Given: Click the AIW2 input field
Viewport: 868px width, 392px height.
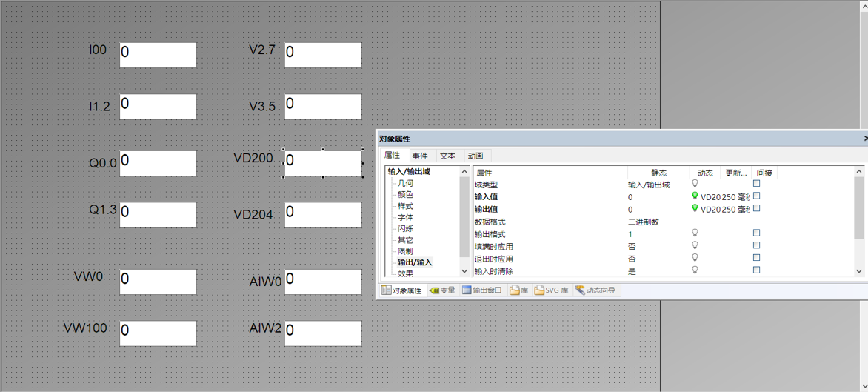Looking at the screenshot, I should [x=323, y=333].
